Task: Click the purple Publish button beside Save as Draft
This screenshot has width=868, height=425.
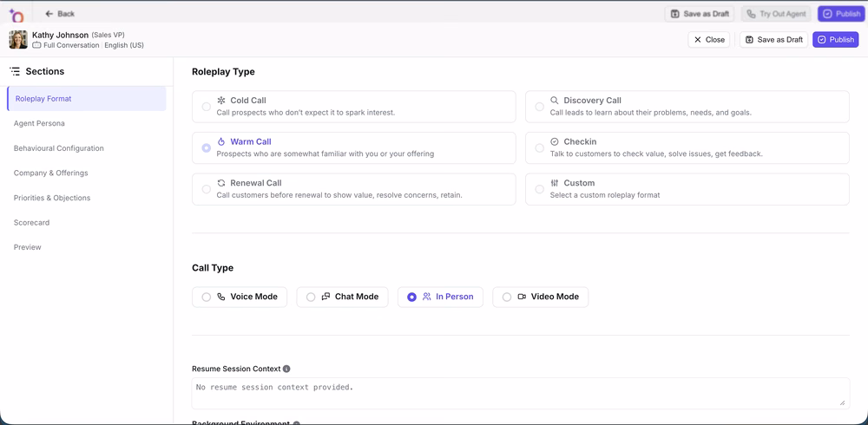Action: pyautogui.click(x=835, y=39)
